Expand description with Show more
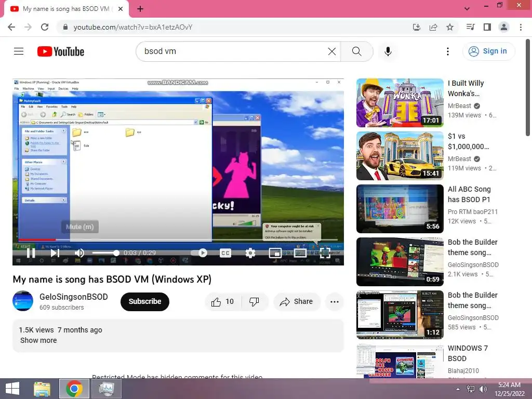 point(38,340)
